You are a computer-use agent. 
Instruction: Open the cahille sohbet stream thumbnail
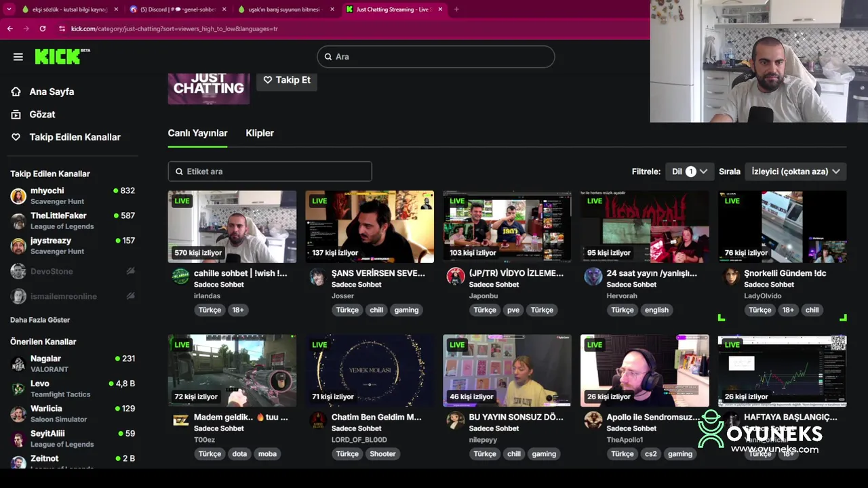(x=232, y=226)
